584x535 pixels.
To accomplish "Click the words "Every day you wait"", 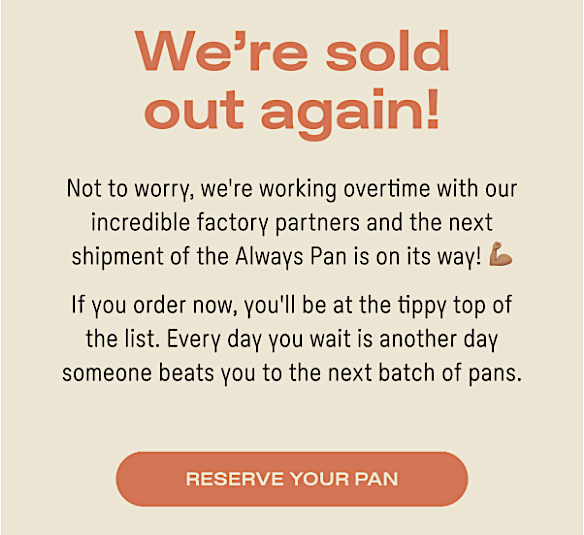I will [259, 340].
